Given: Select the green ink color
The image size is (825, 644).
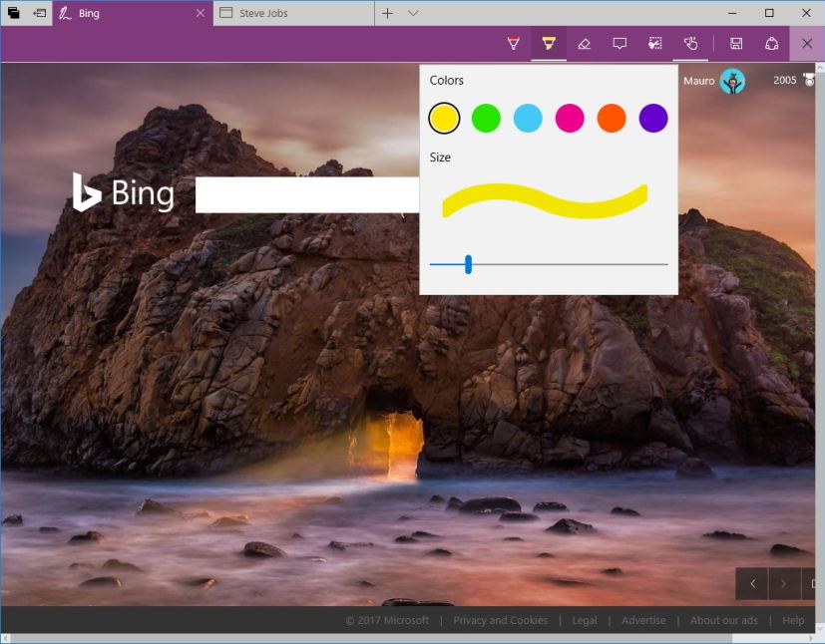Looking at the screenshot, I should 486,117.
